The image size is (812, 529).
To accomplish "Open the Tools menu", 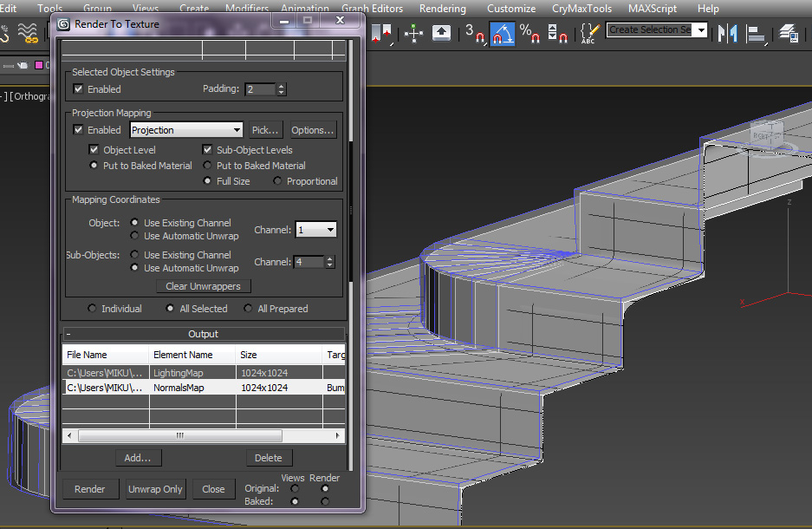I will [x=49, y=9].
